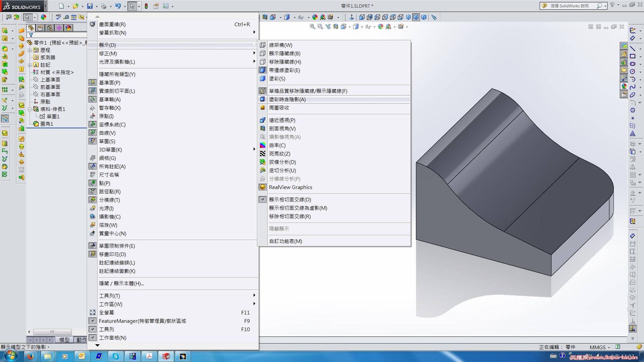The height and width of the screenshot is (362, 644).
Task: Select the Line sketch tool
Action: click(633, 48)
